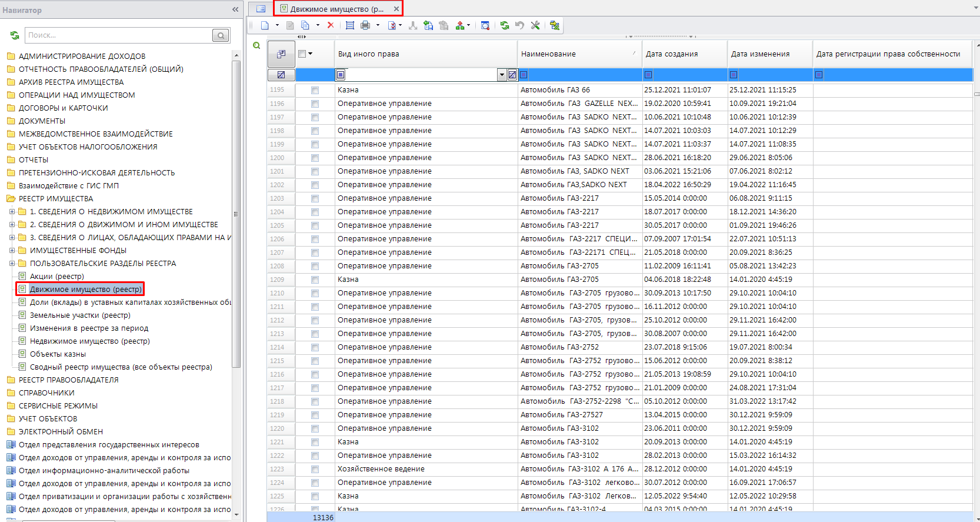Expand 2. СВЕДЕНИЯ О ДВИЖИМОМ И ИНОМ ИМУЩЕСТВЕ node
Image resolution: width=980 pixels, height=522 pixels.
12,224
